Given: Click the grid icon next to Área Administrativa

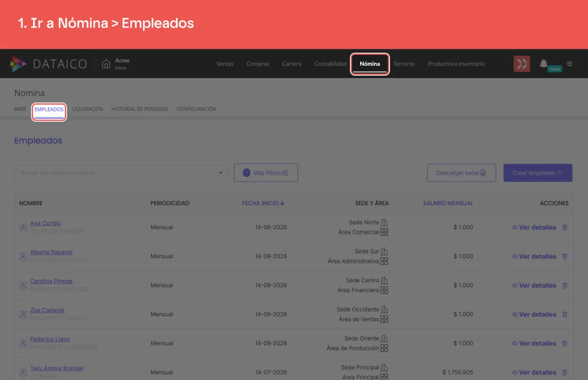Looking at the screenshot, I should tap(384, 261).
